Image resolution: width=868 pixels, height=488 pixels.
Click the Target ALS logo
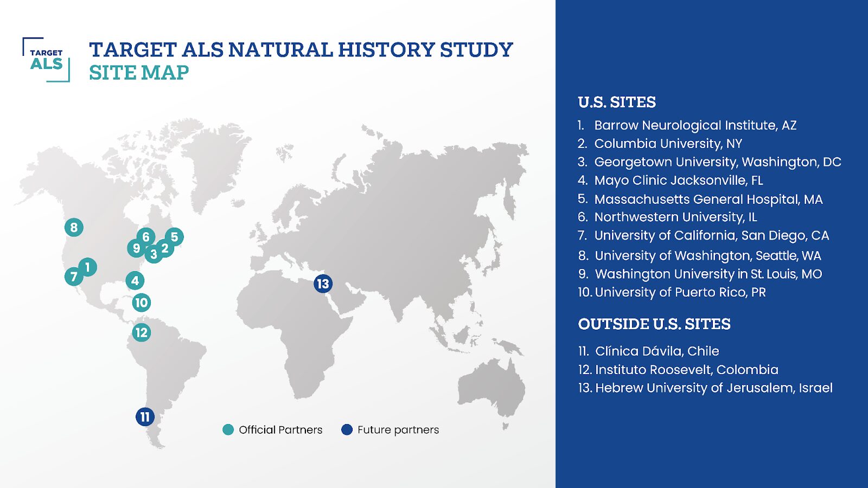[46, 60]
